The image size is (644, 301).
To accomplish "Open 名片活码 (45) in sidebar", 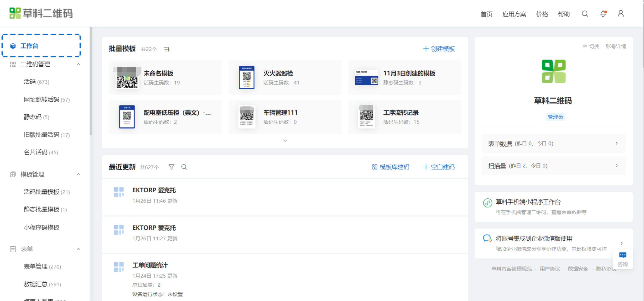I will [41, 152].
